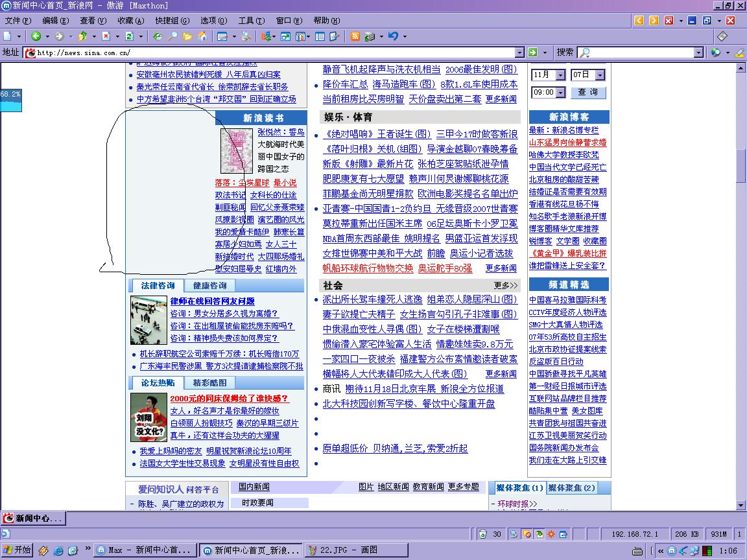Click the Undo closed page blue arrow icon
747x560 pixels.
(393, 36)
